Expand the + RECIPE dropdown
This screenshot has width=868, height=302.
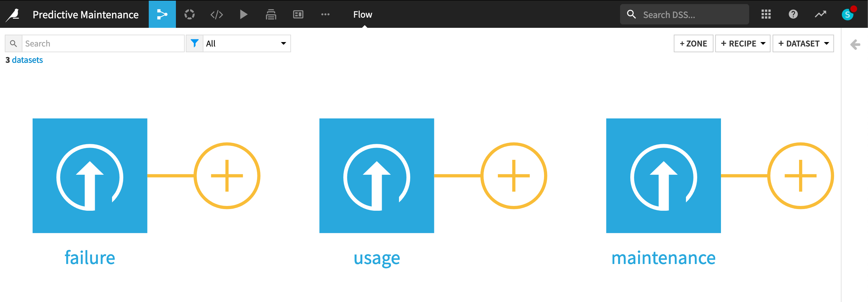click(x=743, y=43)
